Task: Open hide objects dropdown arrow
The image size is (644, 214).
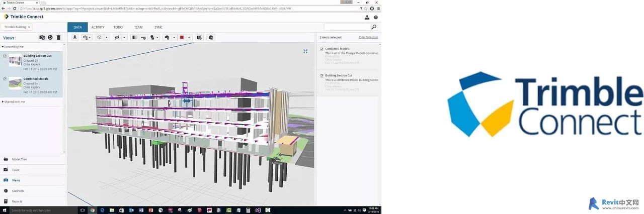Action: (x=124, y=38)
